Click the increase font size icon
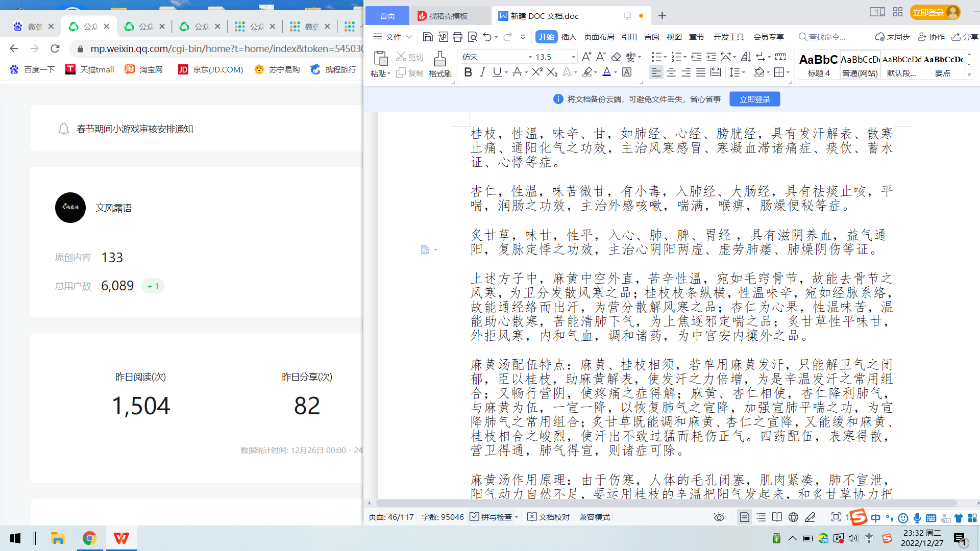980x551 pixels. 586,57
